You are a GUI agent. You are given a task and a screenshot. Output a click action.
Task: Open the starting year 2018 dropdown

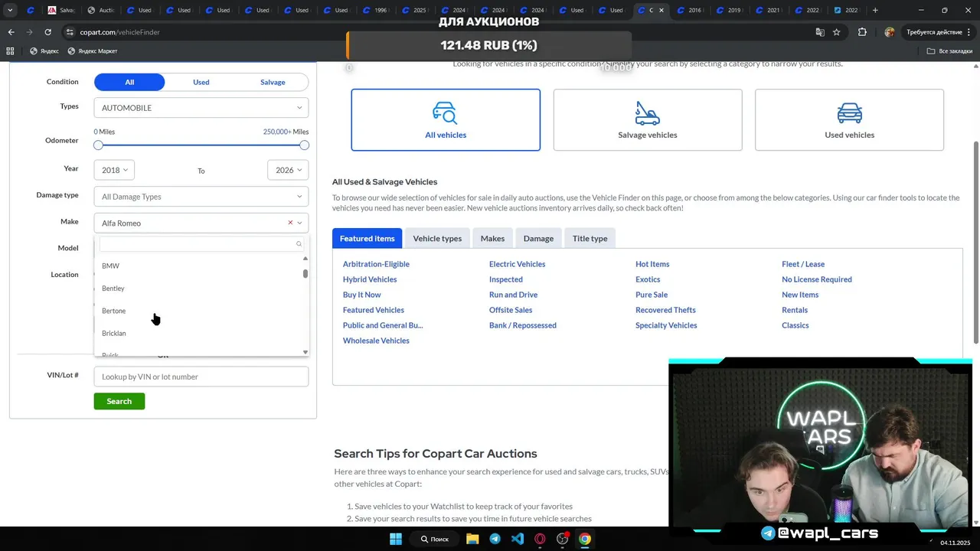(x=115, y=170)
